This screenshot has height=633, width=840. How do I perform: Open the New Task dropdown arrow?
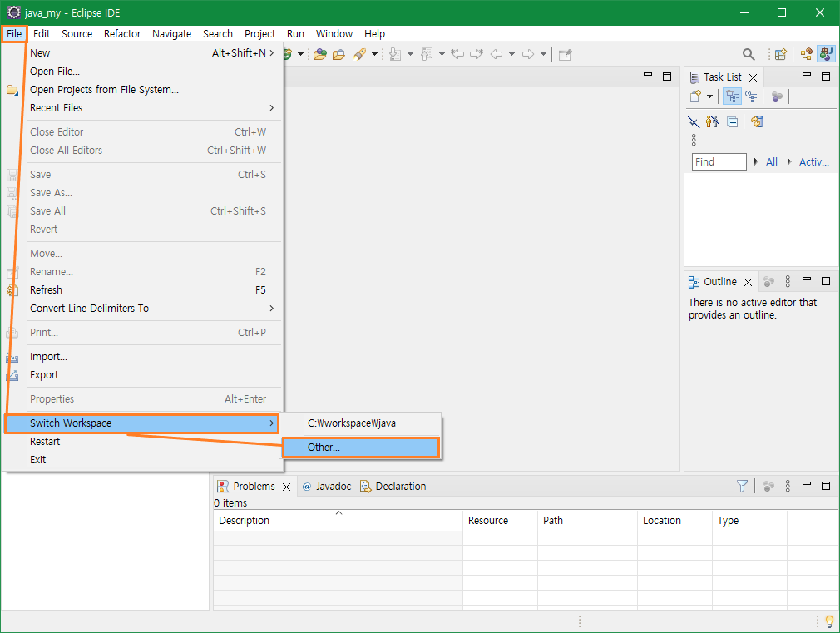coord(709,97)
